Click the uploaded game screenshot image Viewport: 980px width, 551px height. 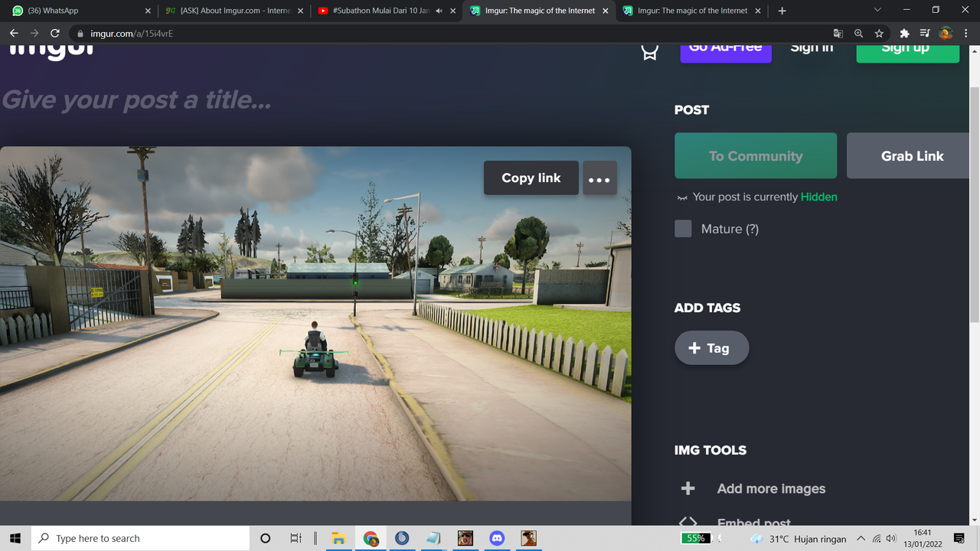315,324
